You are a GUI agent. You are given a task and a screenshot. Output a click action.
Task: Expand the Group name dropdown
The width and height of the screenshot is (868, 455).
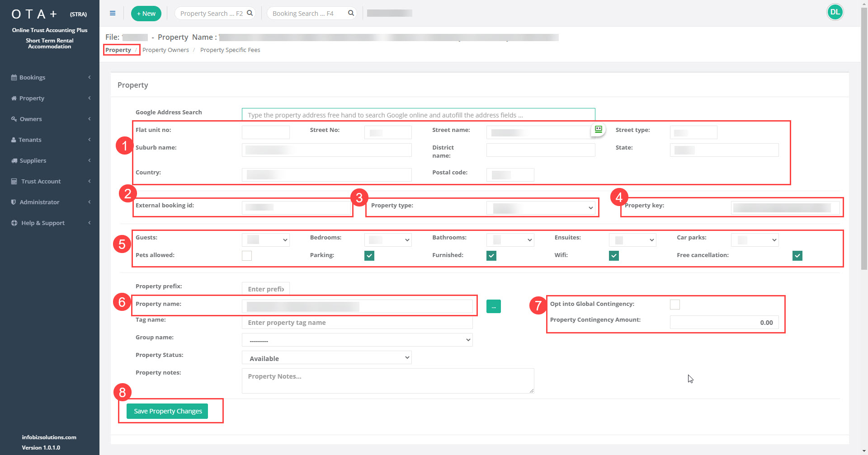tap(357, 340)
